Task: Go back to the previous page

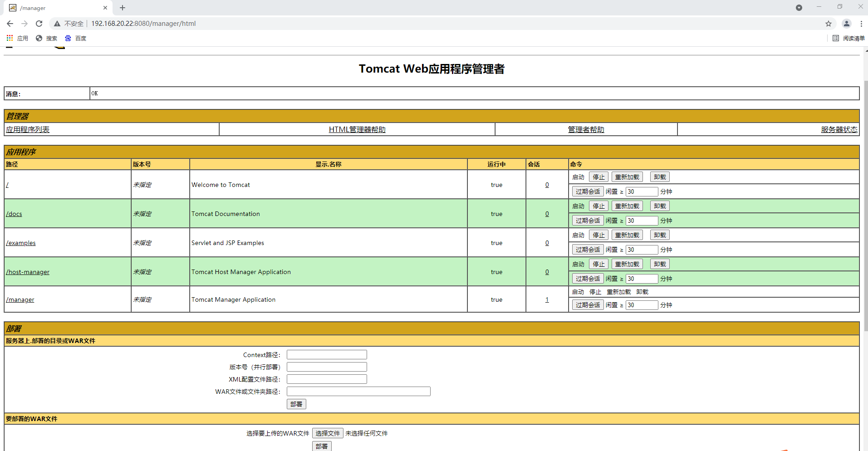Action: pyautogui.click(x=10, y=24)
